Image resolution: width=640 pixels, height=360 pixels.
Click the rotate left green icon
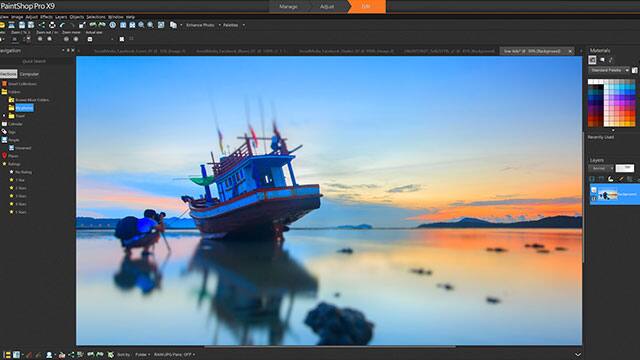pyautogui.click(x=93, y=25)
